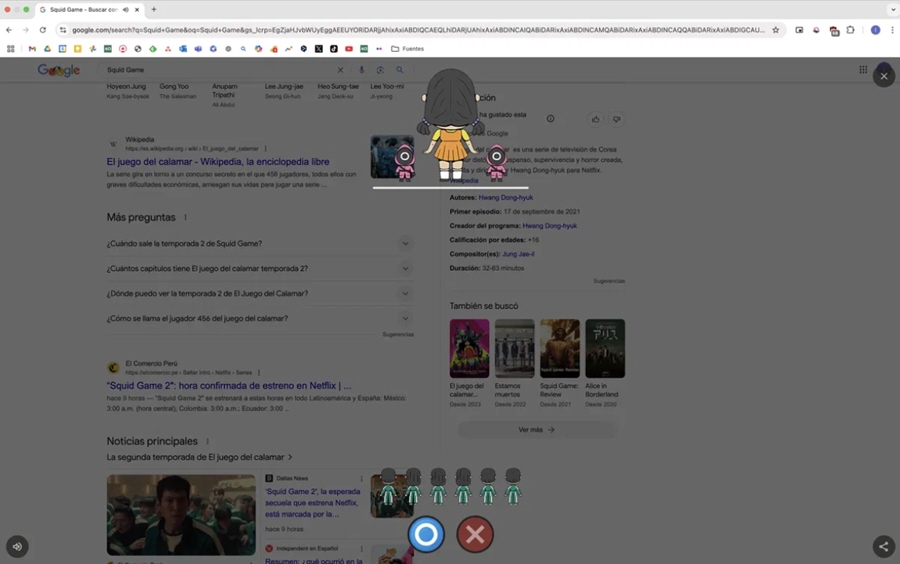900x564 pixels.
Task: Start voice search with microphone icon
Action: (362, 69)
